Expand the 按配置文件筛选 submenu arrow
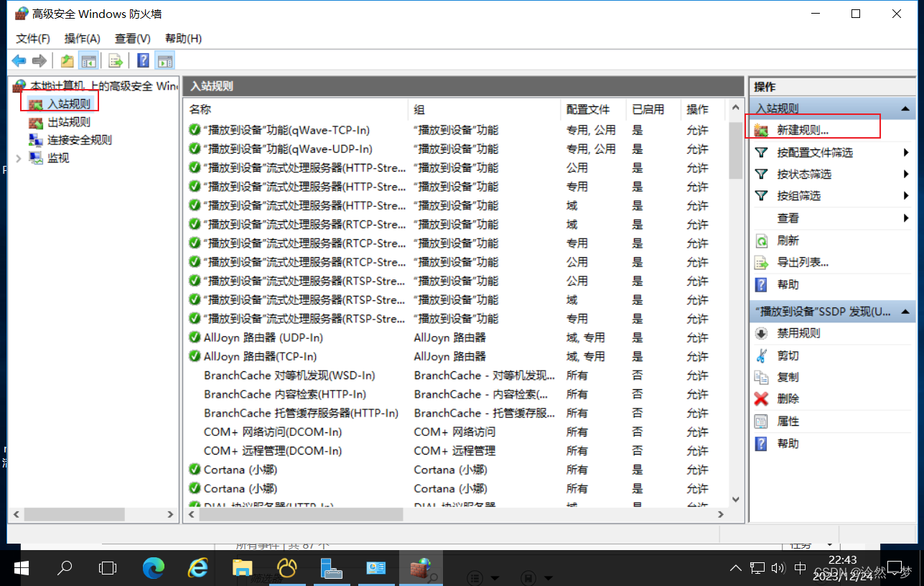924x586 pixels. pyautogui.click(x=905, y=152)
